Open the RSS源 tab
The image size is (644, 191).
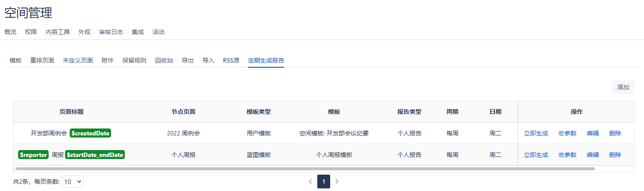pos(231,60)
